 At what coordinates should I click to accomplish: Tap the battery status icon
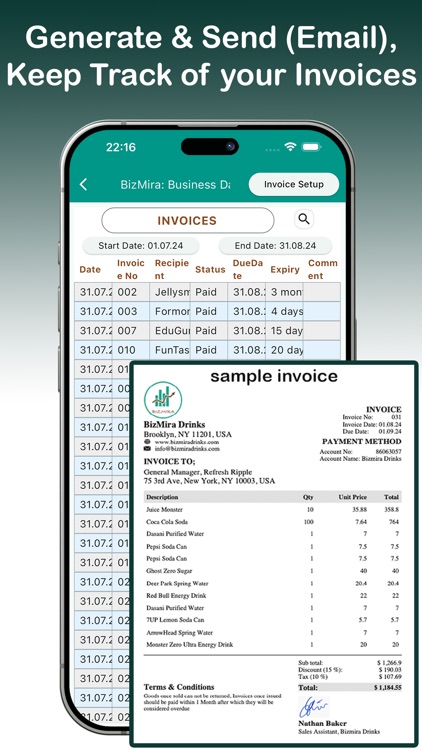[311, 147]
